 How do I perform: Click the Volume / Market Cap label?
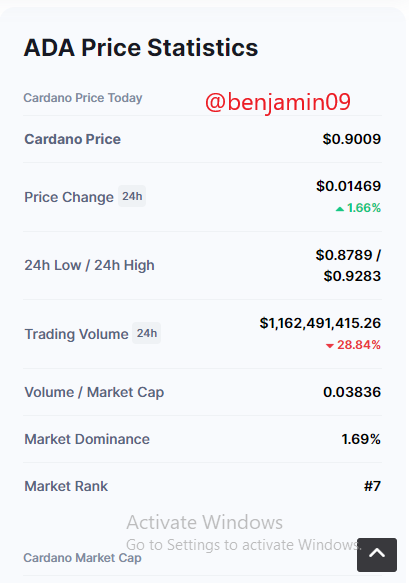click(x=94, y=392)
